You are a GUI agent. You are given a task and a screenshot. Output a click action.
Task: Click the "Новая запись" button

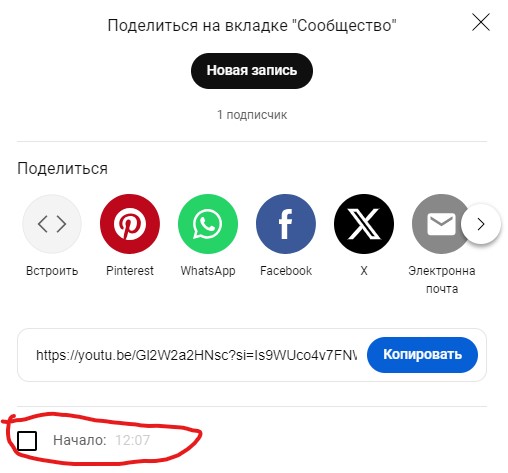(x=252, y=71)
